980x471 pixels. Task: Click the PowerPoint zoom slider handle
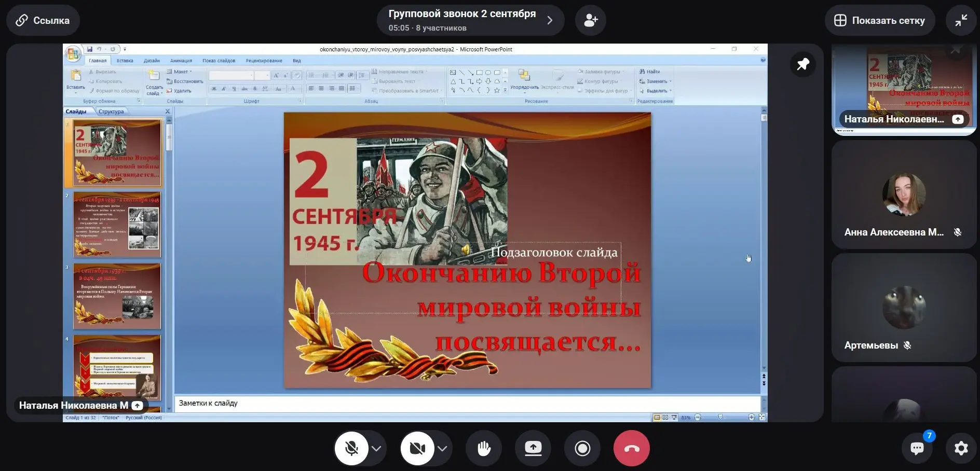pyautogui.click(x=720, y=417)
